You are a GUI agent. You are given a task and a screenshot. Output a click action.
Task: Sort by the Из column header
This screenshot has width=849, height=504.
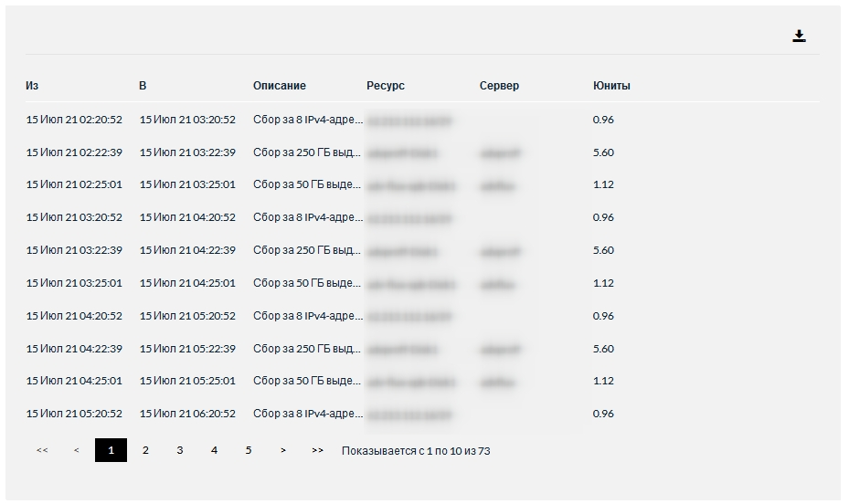pos(32,86)
